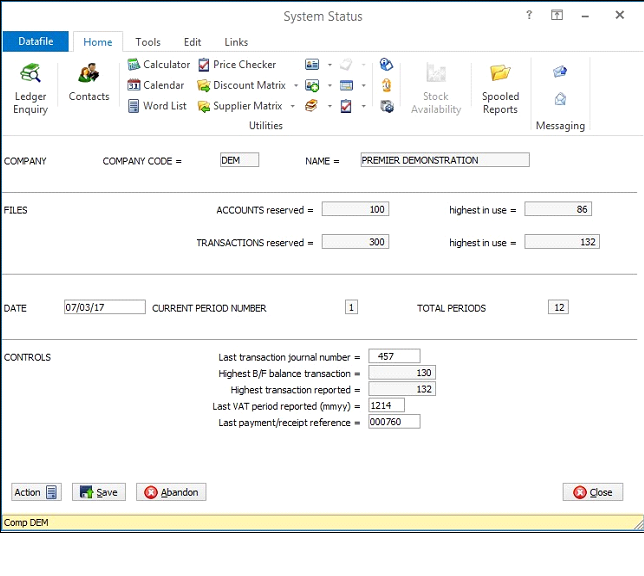The height and width of the screenshot is (576, 644).
Task: Expand dropdown beside stacked books icon
Action: pos(329,106)
